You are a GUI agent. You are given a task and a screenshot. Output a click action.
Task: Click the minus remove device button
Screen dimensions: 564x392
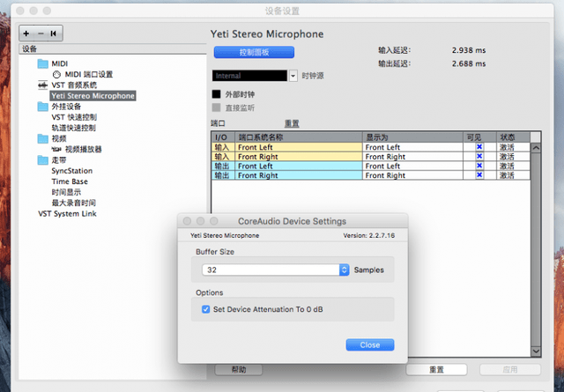pos(41,33)
